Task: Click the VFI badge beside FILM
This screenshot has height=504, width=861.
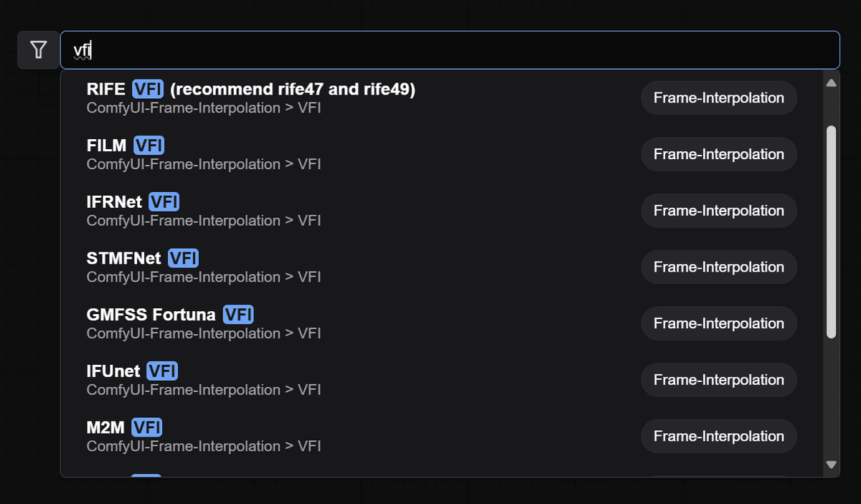Action: [149, 145]
